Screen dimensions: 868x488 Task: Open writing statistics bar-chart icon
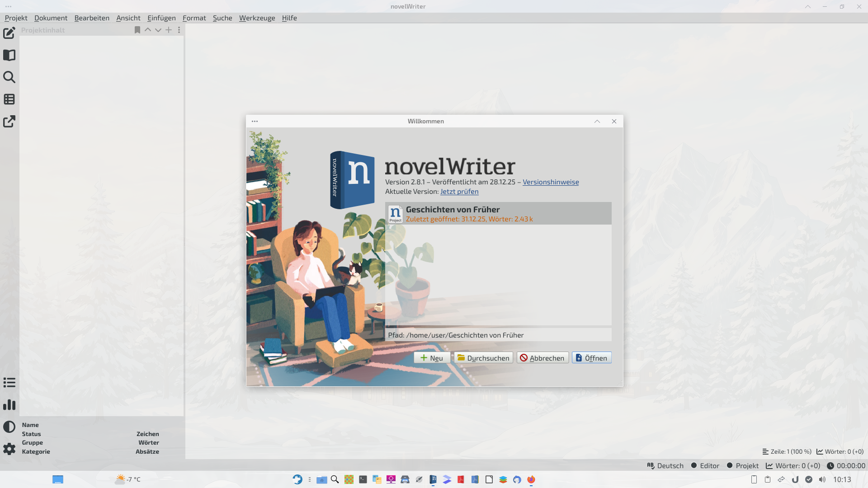9,405
